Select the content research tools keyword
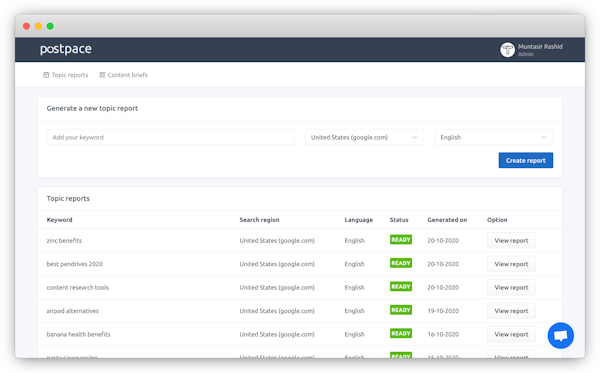The image size is (600, 373). pyautogui.click(x=78, y=287)
